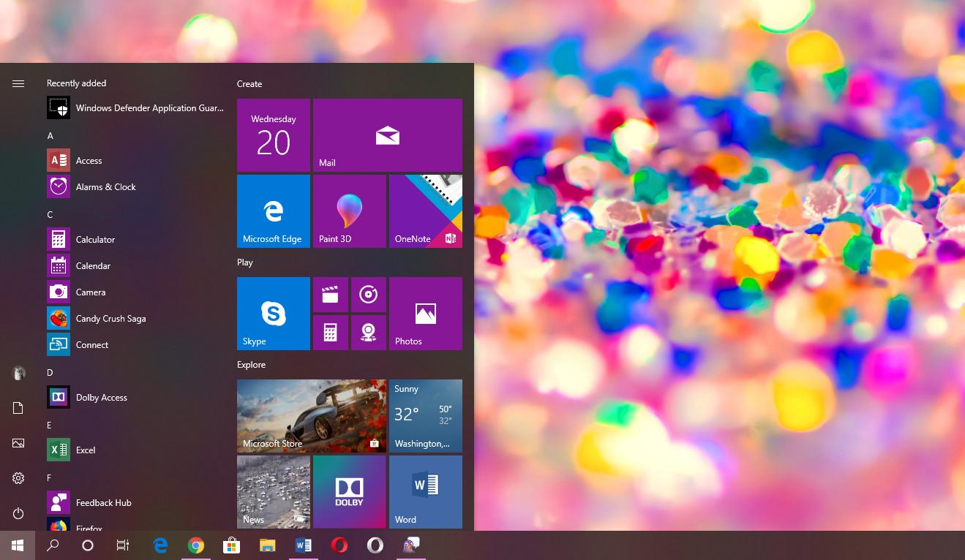This screenshot has width=965, height=560.
Task: Open Feedback Hub entry
Action: (135, 503)
